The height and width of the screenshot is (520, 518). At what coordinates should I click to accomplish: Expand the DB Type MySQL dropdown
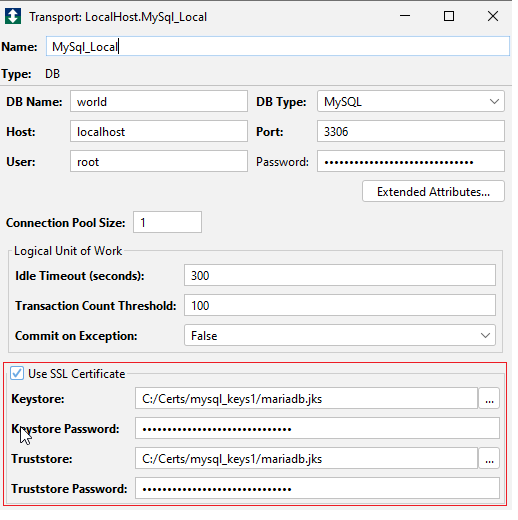411,101
